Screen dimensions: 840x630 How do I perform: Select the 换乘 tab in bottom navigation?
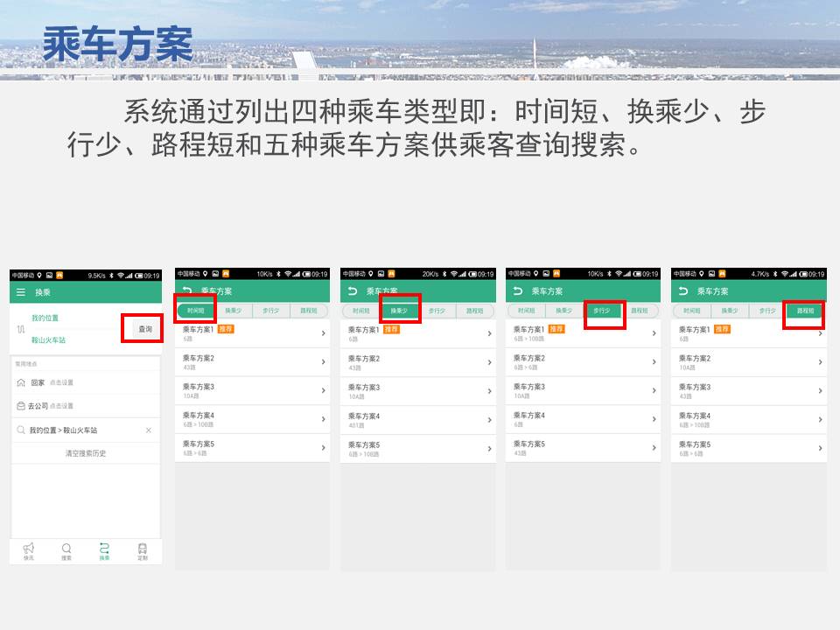(x=104, y=549)
